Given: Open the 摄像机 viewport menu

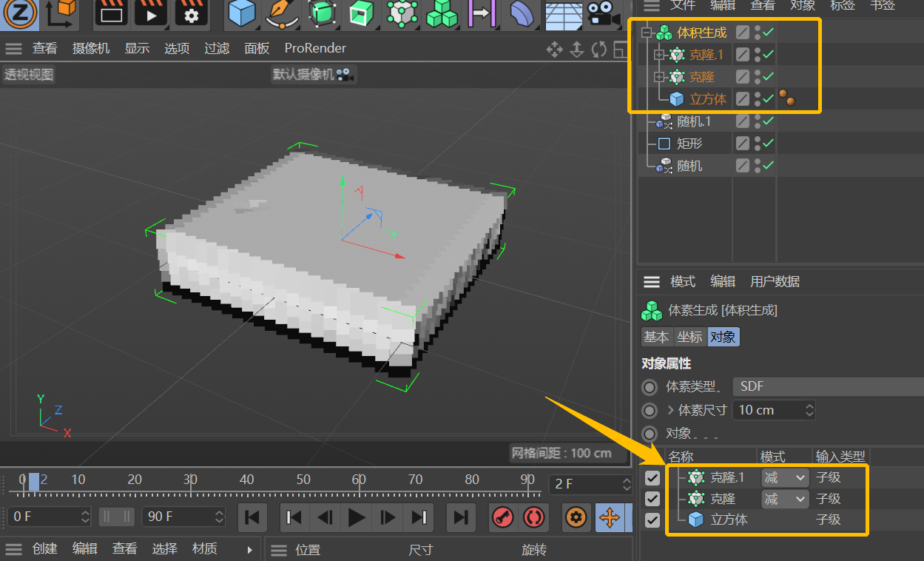Looking at the screenshot, I should coord(91,49).
